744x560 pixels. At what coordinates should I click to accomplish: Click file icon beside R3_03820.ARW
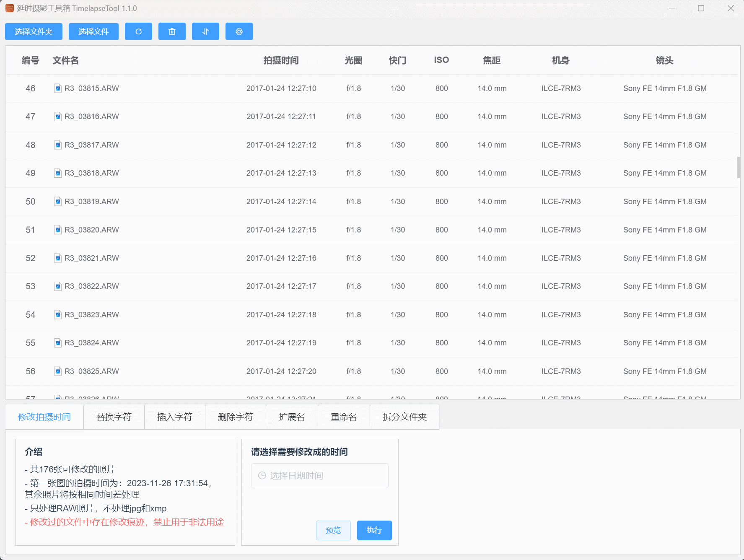[58, 230]
